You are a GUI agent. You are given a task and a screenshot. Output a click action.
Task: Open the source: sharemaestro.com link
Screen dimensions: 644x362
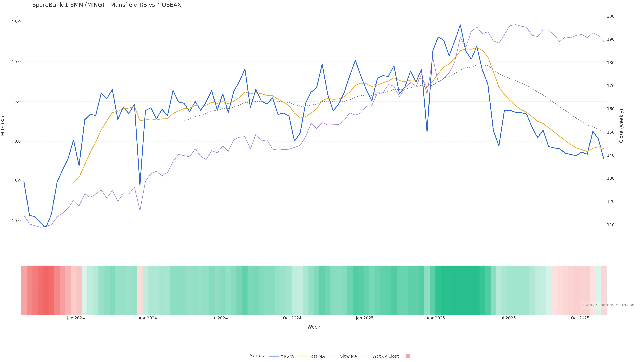tap(609, 305)
